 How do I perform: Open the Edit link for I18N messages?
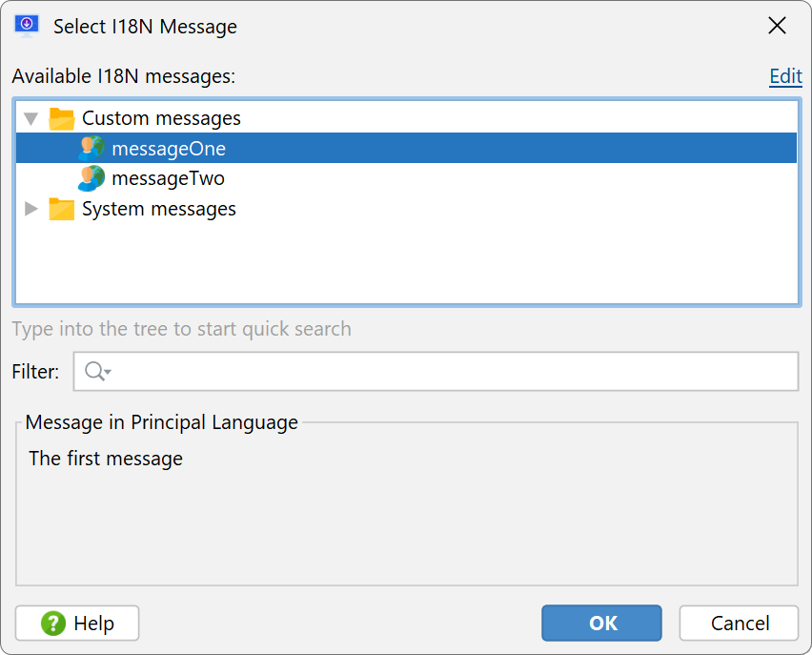tap(785, 76)
